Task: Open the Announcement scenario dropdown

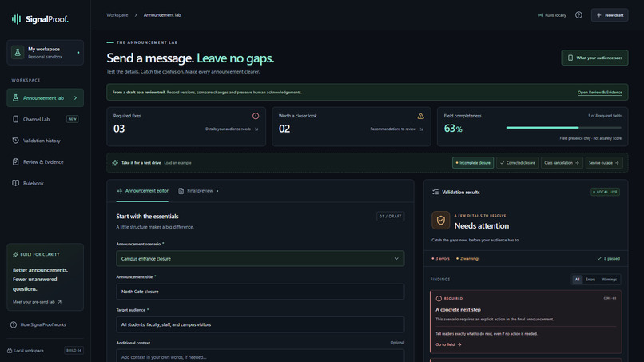Action: pyautogui.click(x=260, y=258)
